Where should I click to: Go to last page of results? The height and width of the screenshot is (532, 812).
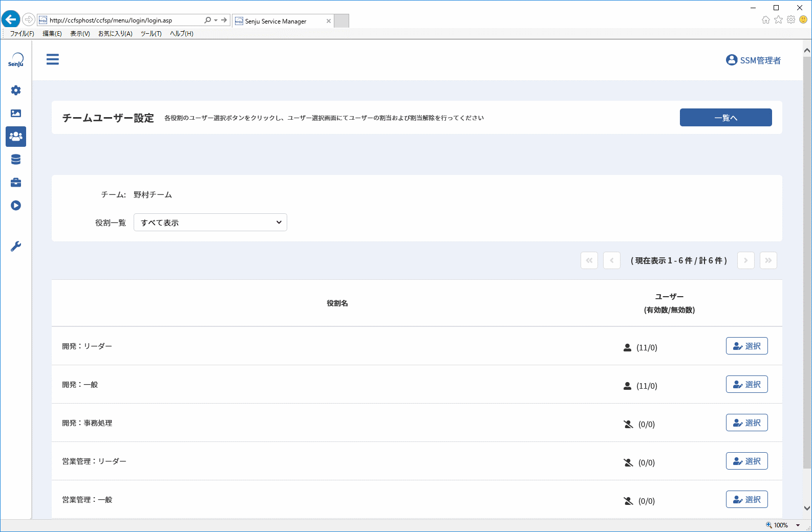(768, 260)
